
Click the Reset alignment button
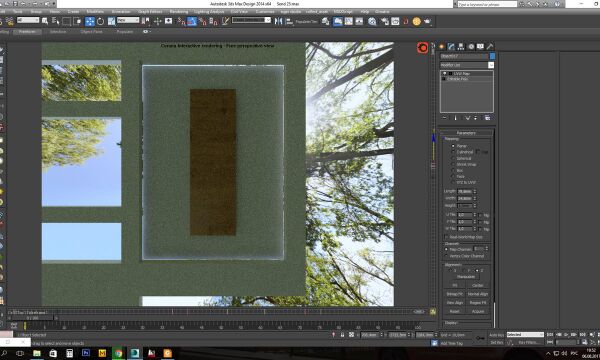coord(455,311)
